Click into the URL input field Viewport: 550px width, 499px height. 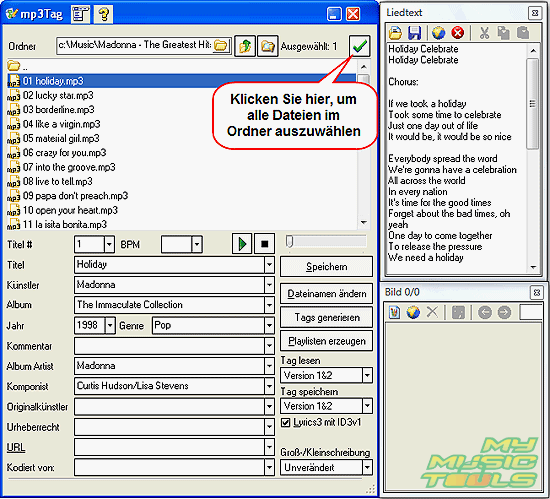(169, 447)
